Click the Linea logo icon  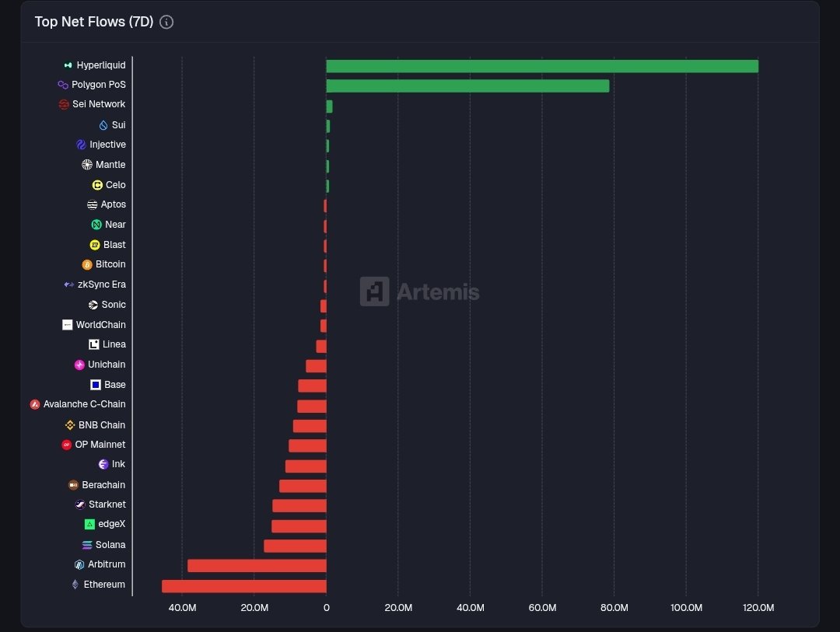[x=94, y=344]
